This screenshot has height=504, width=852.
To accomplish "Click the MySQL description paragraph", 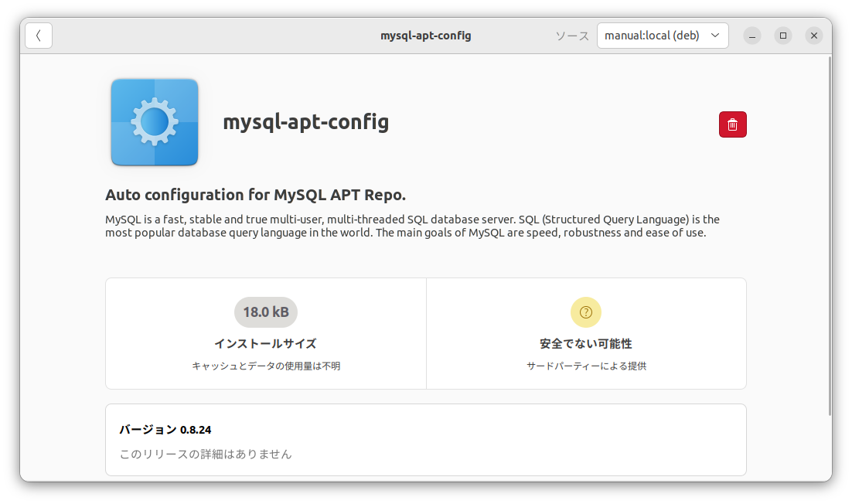I will [412, 226].
